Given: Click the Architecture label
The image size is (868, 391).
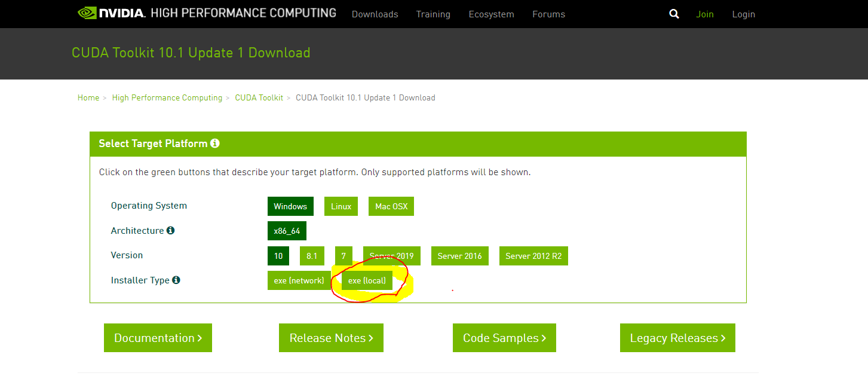Looking at the screenshot, I should click(137, 230).
